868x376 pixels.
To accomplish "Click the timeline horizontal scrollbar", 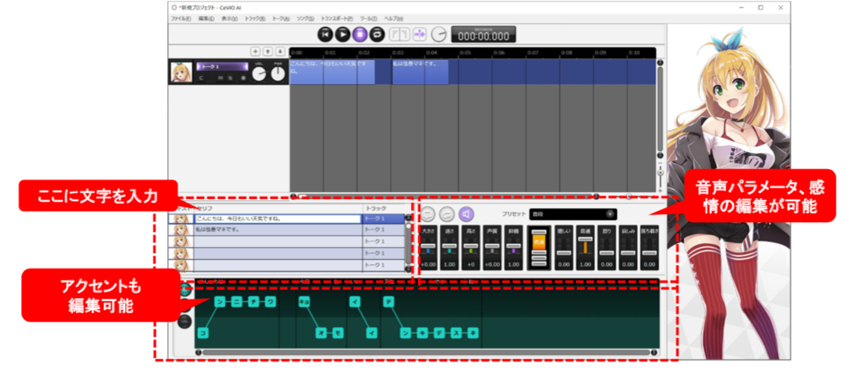I will pyautogui.click(x=446, y=196).
